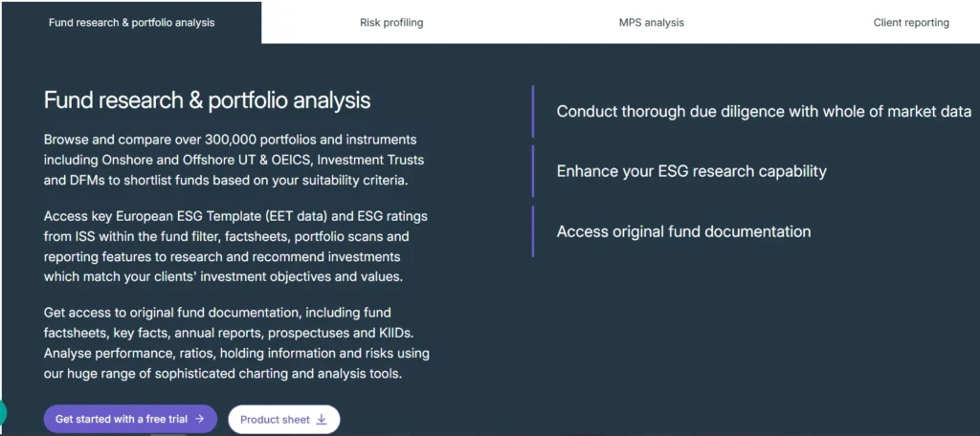980x436 pixels.
Task: Open the MPS analysis tab
Action: click(x=651, y=22)
